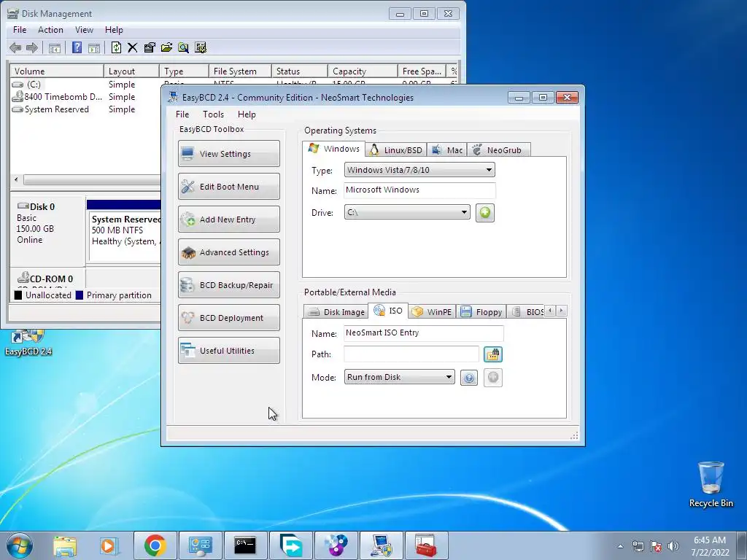Image resolution: width=747 pixels, height=560 pixels.
Task: Open EasyBCD 2.4 desktop shortcut icon
Action: (x=28, y=343)
